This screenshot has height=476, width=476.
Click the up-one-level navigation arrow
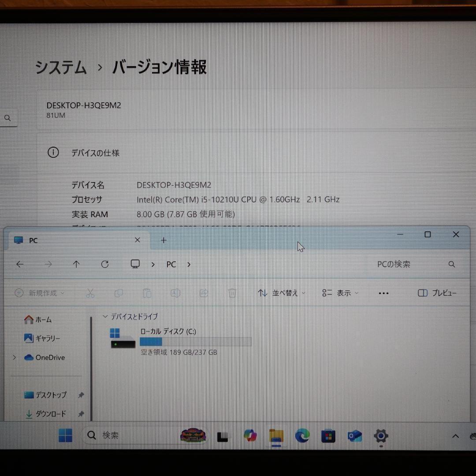(76, 264)
